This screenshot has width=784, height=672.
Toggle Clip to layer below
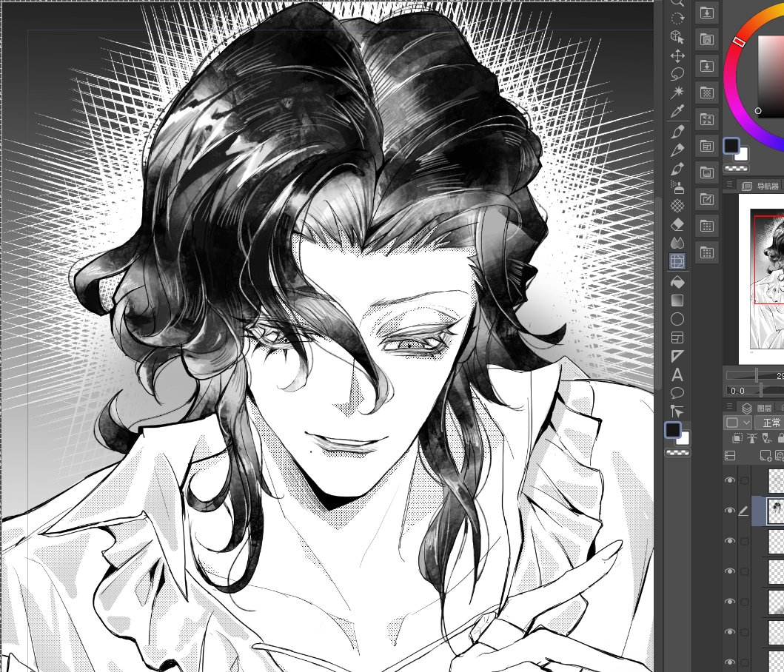[737, 438]
